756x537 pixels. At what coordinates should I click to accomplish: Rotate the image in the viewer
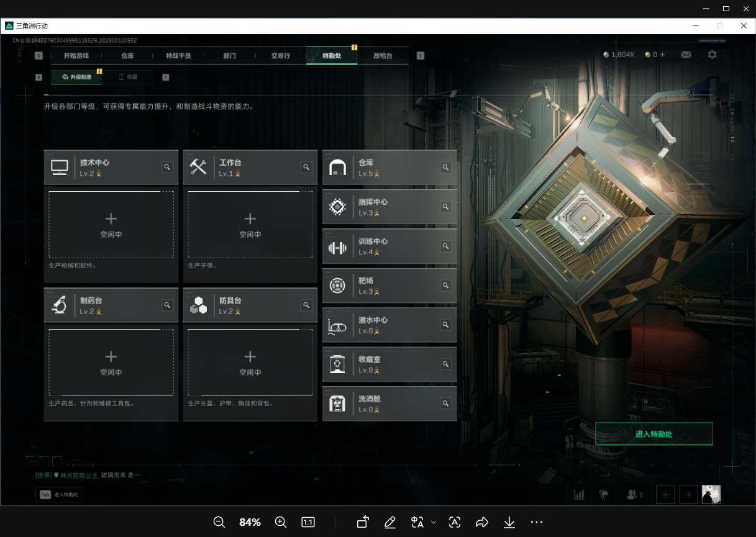coord(363,522)
